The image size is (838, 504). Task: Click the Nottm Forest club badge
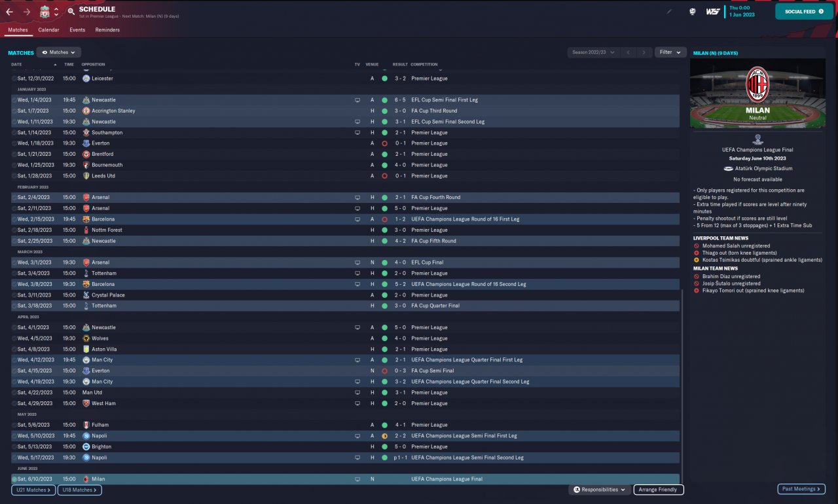86,230
